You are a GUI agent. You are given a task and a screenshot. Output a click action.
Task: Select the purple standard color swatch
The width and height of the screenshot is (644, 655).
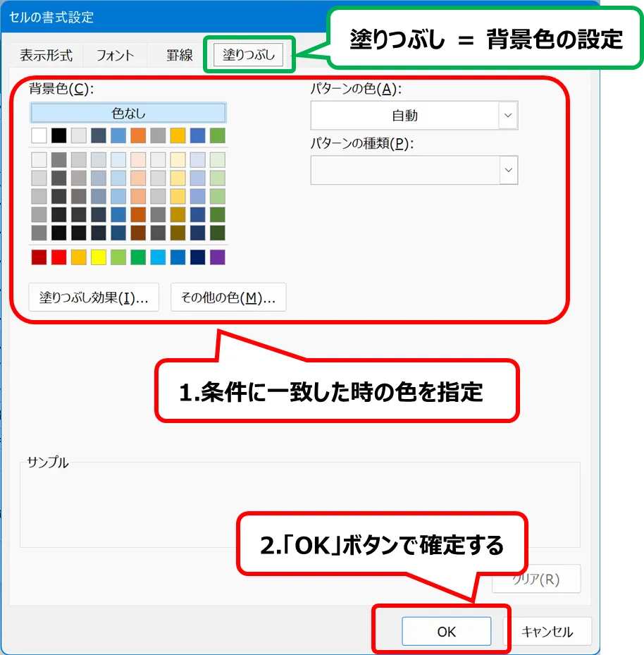218,257
